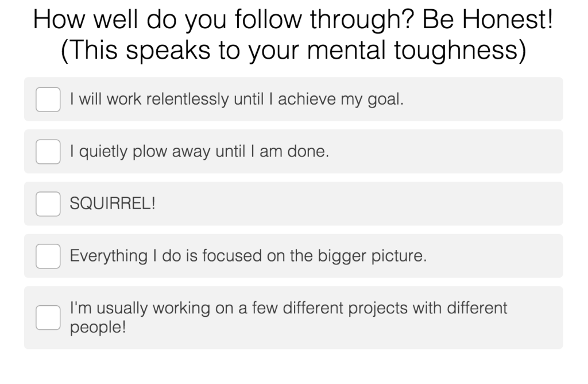Tick the 'I quietly plow away' checkbox
This screenshot has height=384, width=588.
point(48,152)
